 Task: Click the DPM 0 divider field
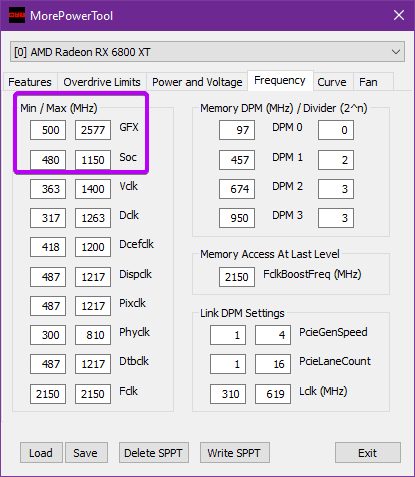pos(336,130)
